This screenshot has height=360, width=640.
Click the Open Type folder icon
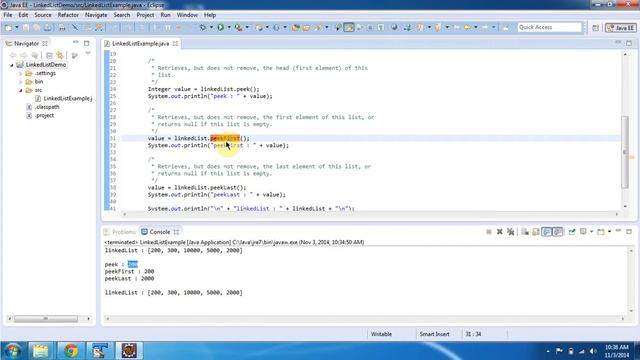pyautogui.click(x=296, y=27)
